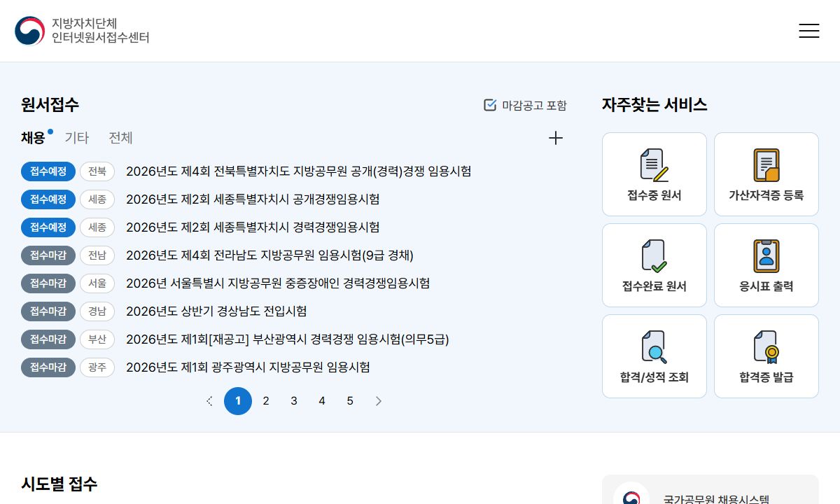840x504 pixels.
Task: Open the 국가공무원 채용시스템 banner
Action: [710, 490]
